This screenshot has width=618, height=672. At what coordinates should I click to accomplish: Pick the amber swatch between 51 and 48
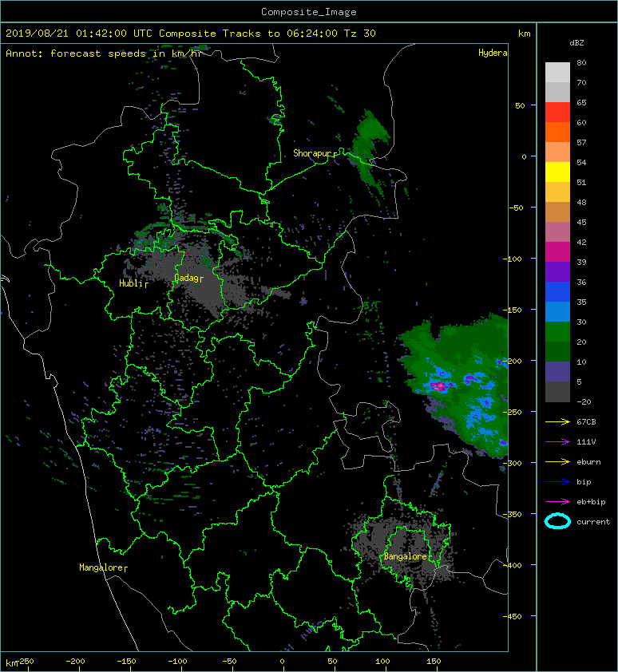pos(557,192)
